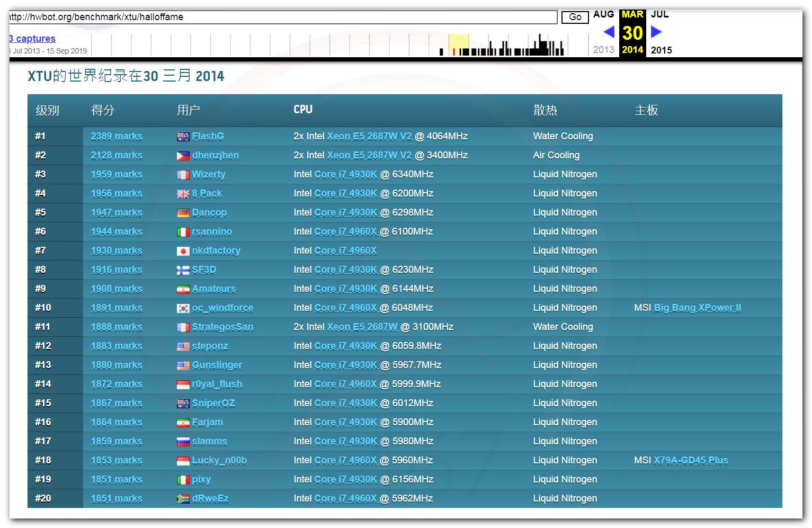The height and width of the screenshot is (528, 812).
Task: Jump to AUG 2013 capture
Action: click(x=603, y=14)
